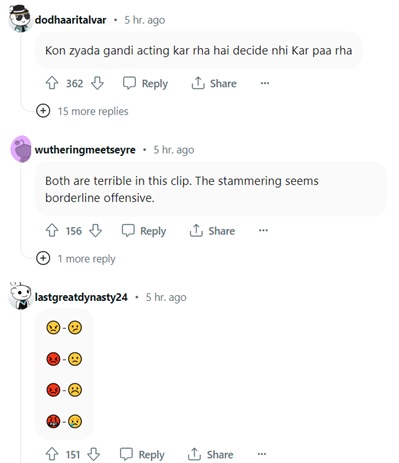Expand 15 more replies
Screen dimensions: 399x463
click(82, 111)
